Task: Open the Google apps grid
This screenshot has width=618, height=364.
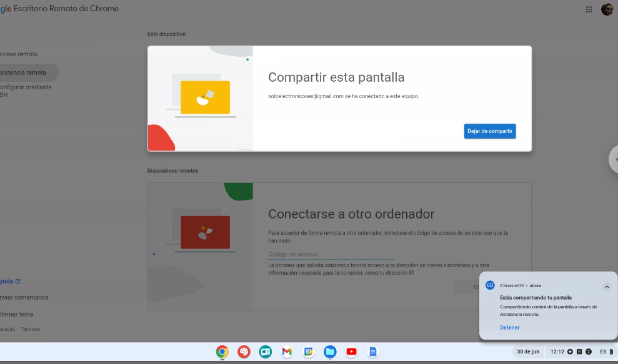Action: [589, 9]
